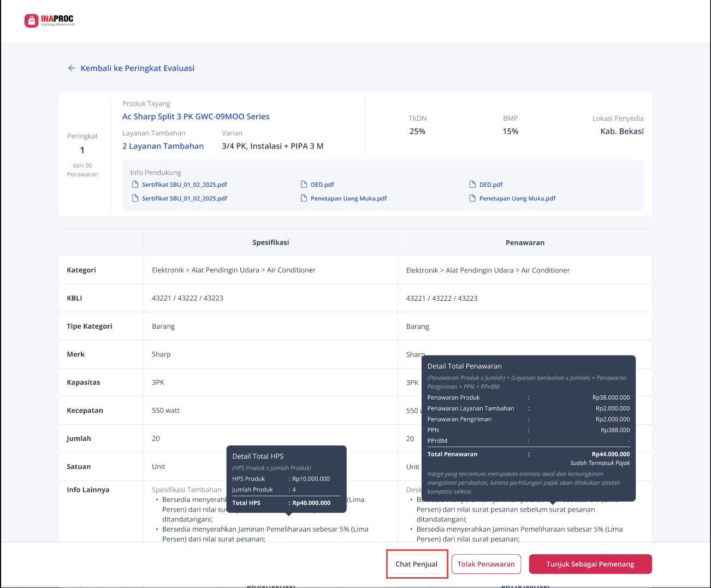Click the Tipe Kategori row label

point(90,326)
